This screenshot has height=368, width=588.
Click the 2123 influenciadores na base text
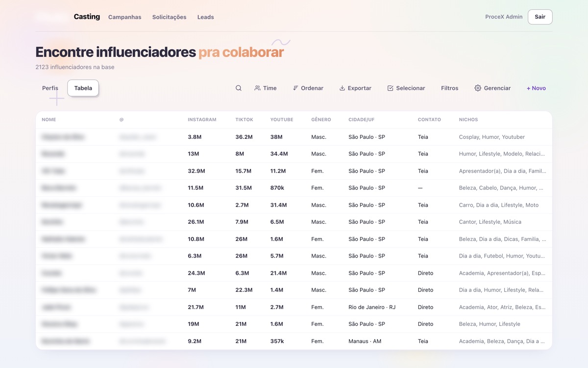click(75, 67)
